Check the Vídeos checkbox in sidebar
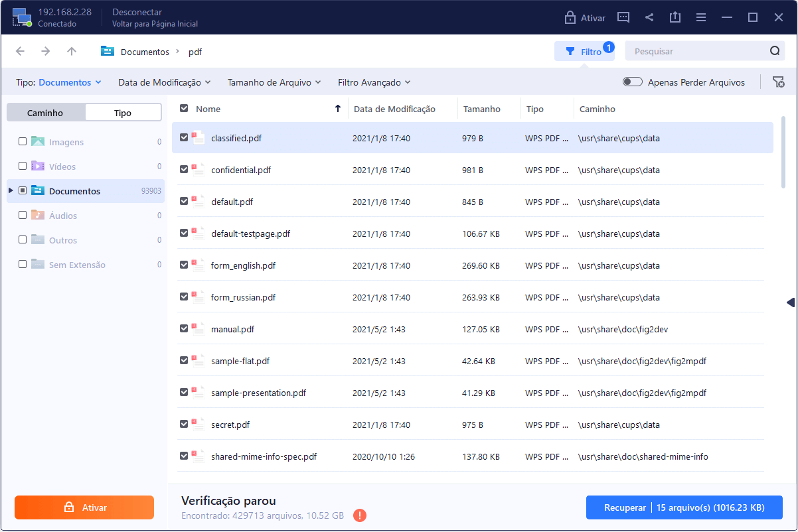Viewport: 798px width, 532px height. (x=23, y=166)
